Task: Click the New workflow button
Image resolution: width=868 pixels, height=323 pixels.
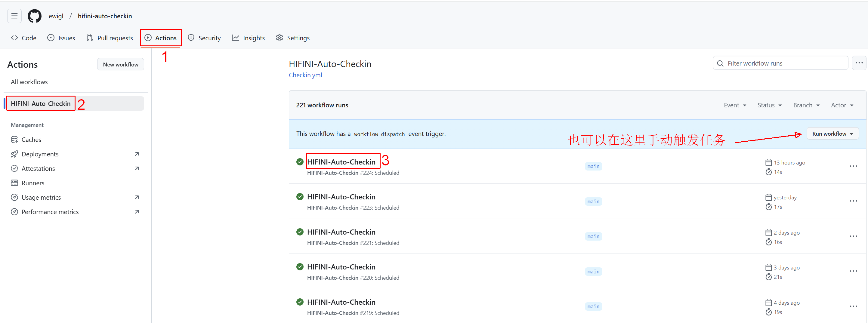Action: click(120, 64)
